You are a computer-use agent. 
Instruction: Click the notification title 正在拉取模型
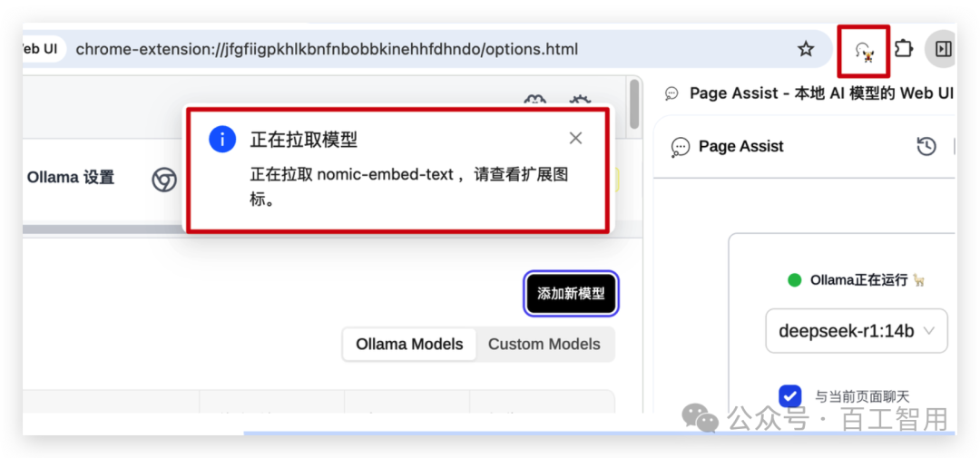coord(304,139)
